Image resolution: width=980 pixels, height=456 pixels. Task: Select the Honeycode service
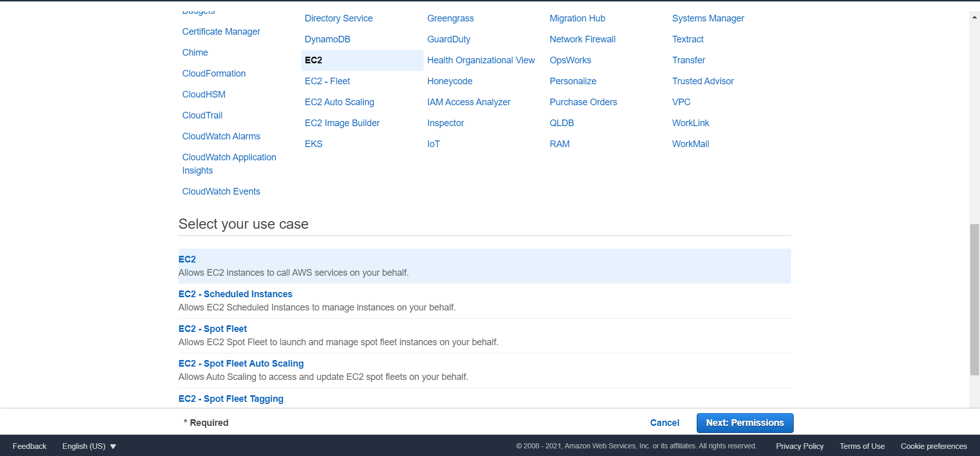pyautogui.click(x=450, y=81)
